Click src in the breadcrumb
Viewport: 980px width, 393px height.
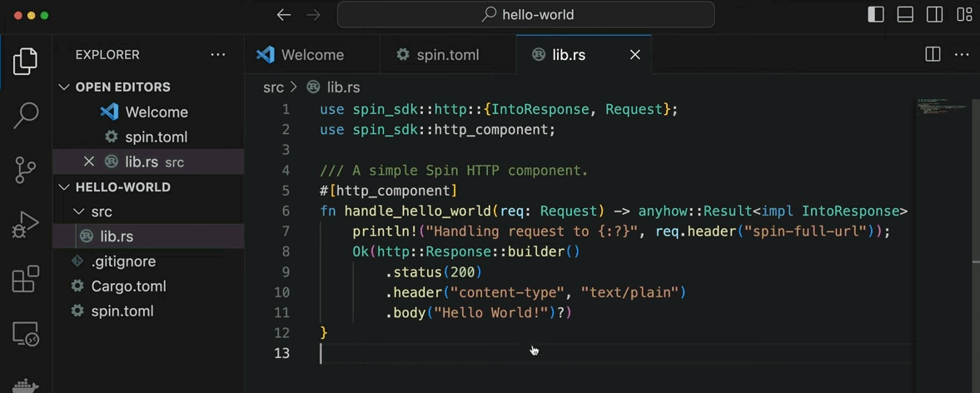(x=273, y=87)
